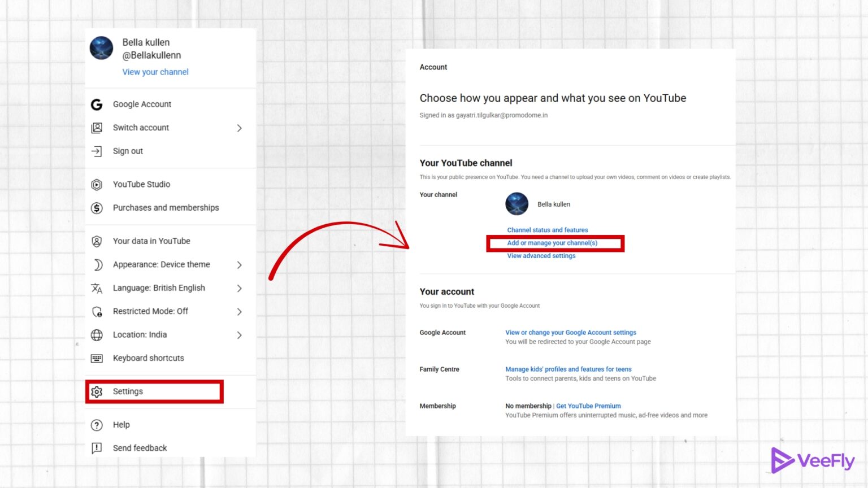This screenshot has width=868, height=488.
Task: Click the Help question mark icon
Action: 97,425
